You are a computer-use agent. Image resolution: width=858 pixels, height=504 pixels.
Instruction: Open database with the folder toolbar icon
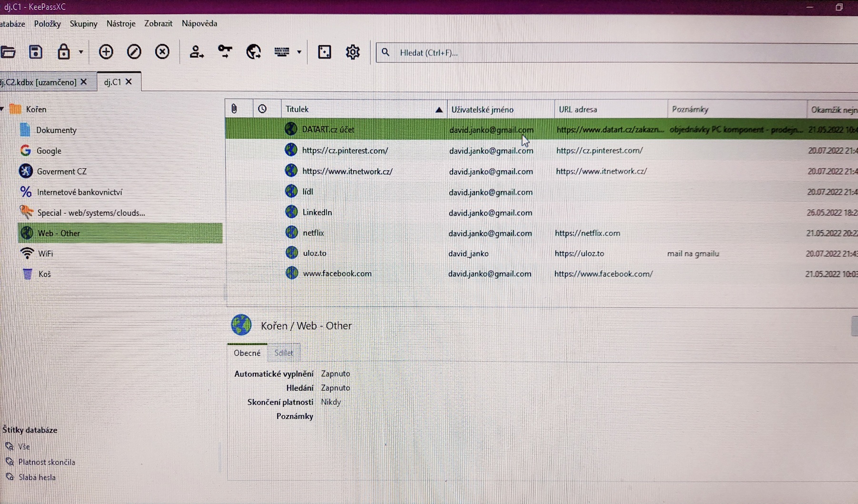click(8, 52)
